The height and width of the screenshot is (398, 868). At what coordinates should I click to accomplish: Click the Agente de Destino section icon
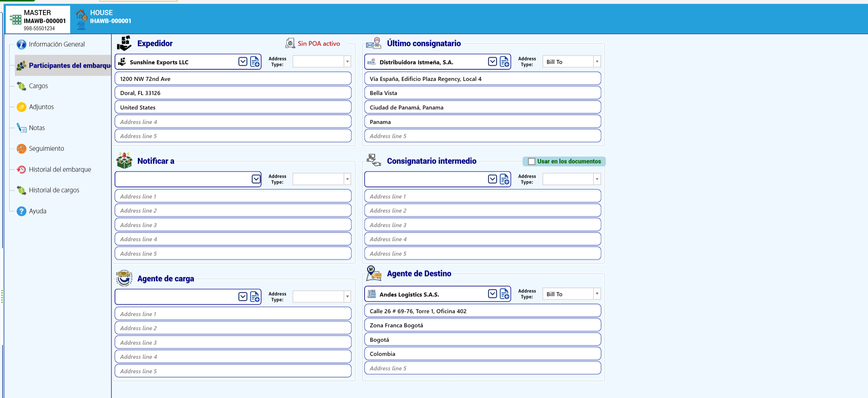(374, 273)
